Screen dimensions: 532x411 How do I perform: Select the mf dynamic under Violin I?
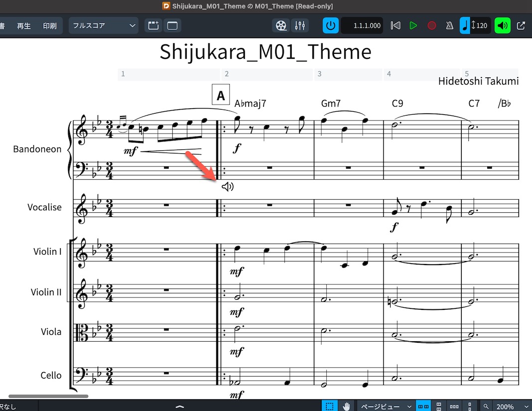[x=237, y=271]
